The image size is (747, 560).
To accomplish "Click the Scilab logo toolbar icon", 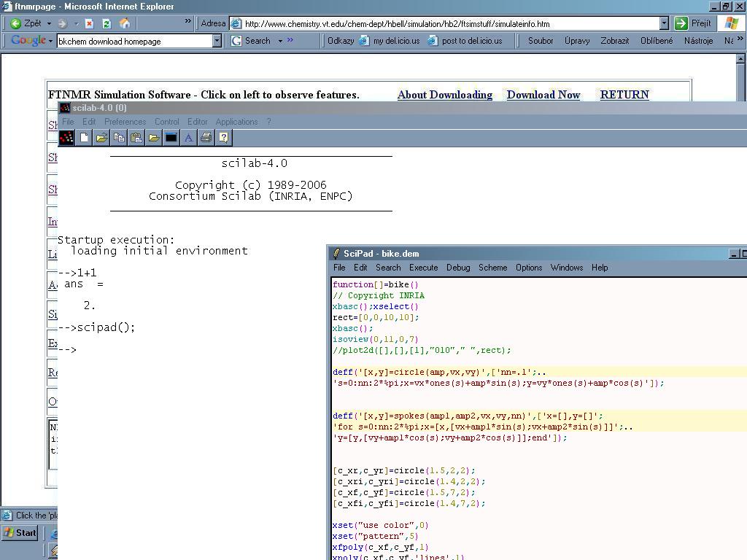I will [x=66, y=138].
